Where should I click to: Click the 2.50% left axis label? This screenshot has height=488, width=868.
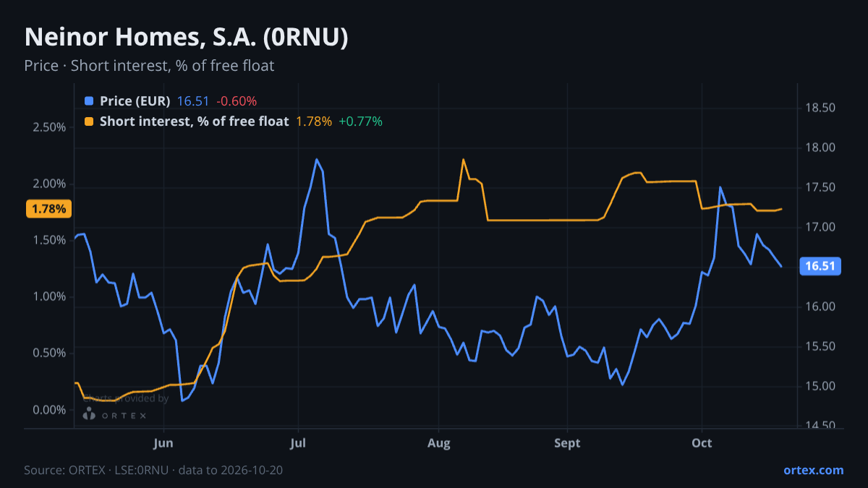(x=50, y=127)
